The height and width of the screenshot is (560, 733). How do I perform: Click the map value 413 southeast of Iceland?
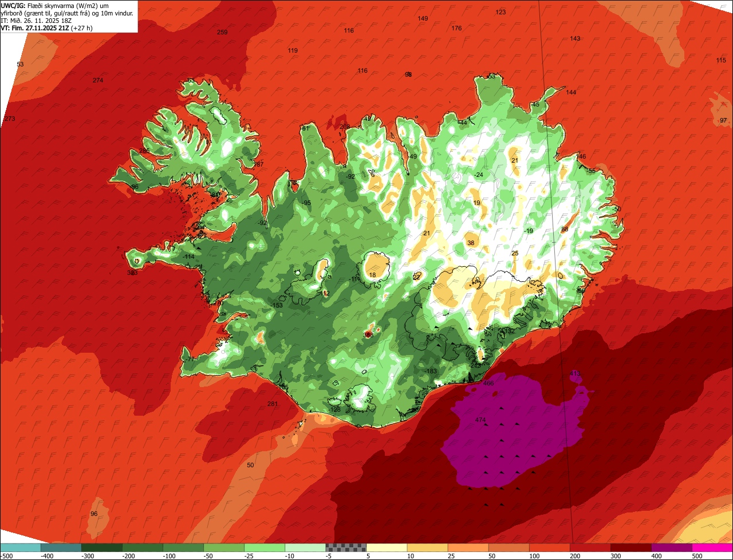[575, 373]
